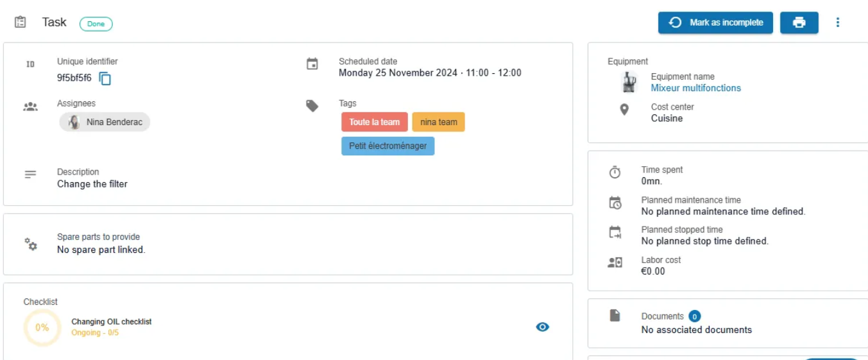The width and height of the screenshot is (868, 360).
Task: Click the Documents file icon
Action: click(x=615, y=315)
